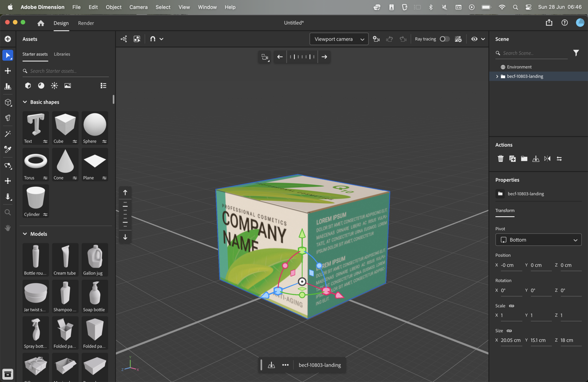Image resolution: width=588 pixels, height=382 pixels.
Task: Click Move to ground icon in Actions
Action: coord(536,158)
